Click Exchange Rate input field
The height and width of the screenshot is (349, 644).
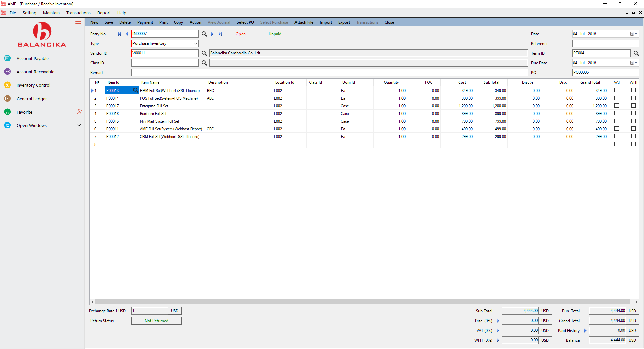[150, 311]
